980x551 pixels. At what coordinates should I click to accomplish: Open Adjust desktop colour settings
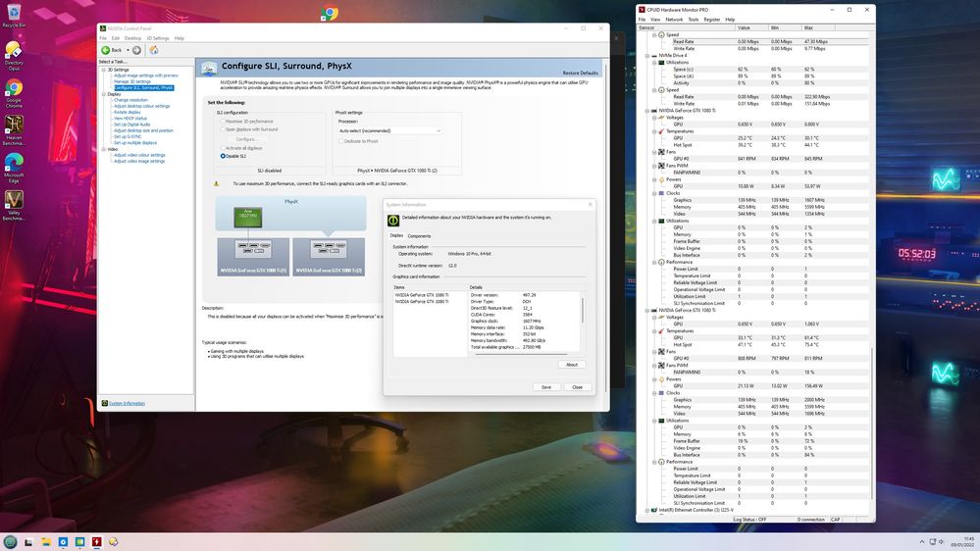(142, 106)
